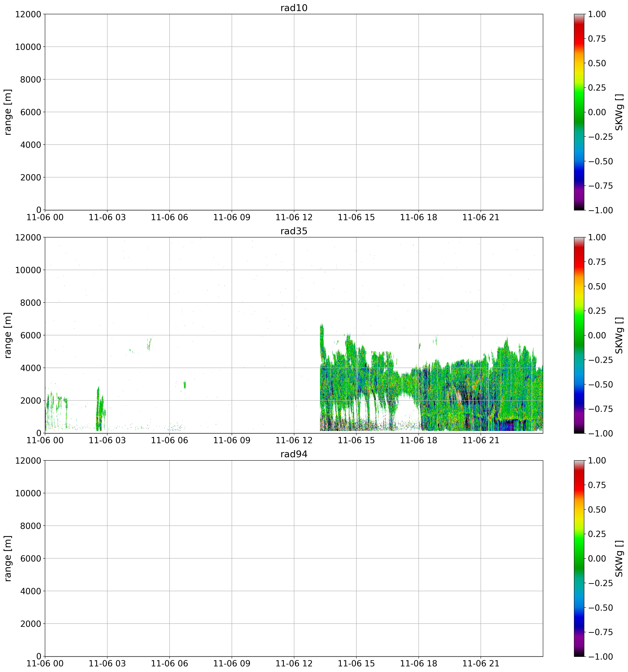Click the small echo cluster near 03:00 rad35
The width and height of the screenshot is (628, 672).
click(x=100, y=409)
